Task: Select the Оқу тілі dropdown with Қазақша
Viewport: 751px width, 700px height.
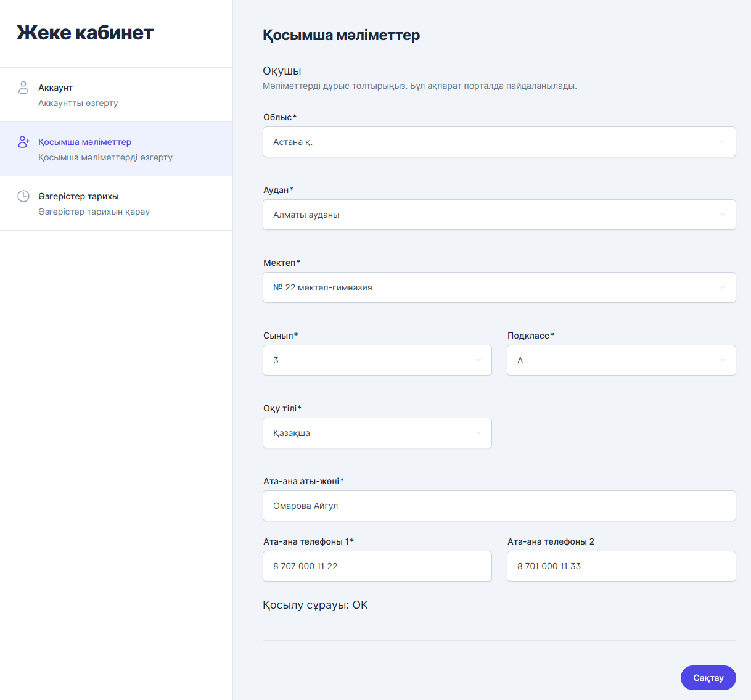Action: pyautogui.click(x=377, y=433)
